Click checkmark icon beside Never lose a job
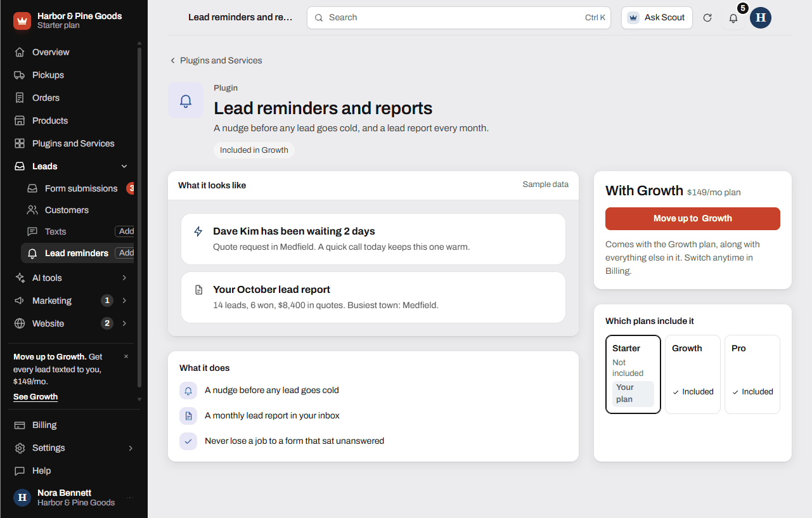812x518 pixels. pyautogui.click(x=188, y=441)
